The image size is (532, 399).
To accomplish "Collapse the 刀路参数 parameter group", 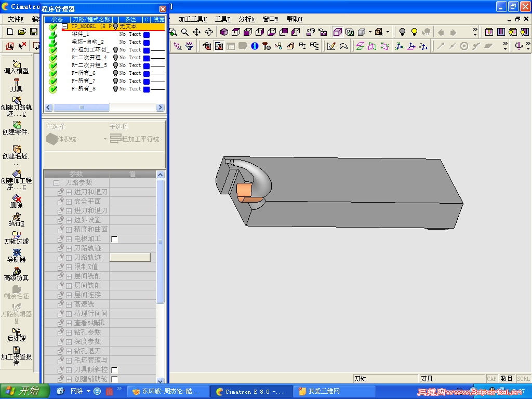I will (56, 183).
